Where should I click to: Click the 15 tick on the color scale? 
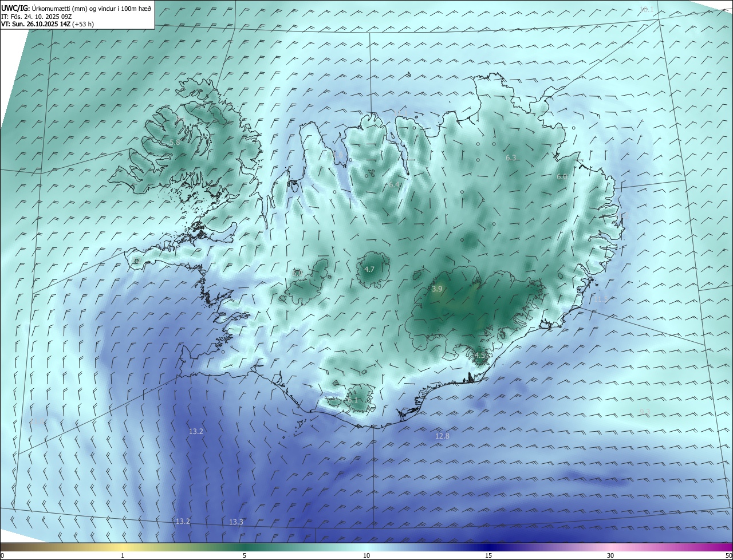click(x=488, y=555)
